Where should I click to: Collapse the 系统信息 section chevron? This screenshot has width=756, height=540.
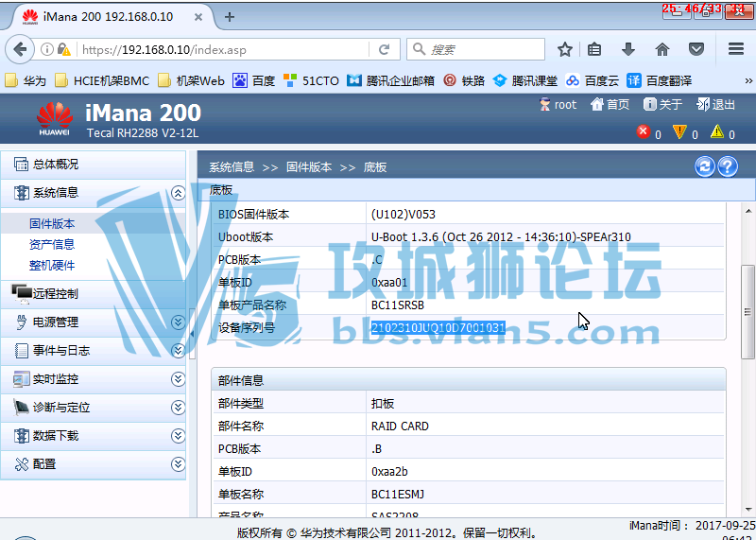pos(178,193)
